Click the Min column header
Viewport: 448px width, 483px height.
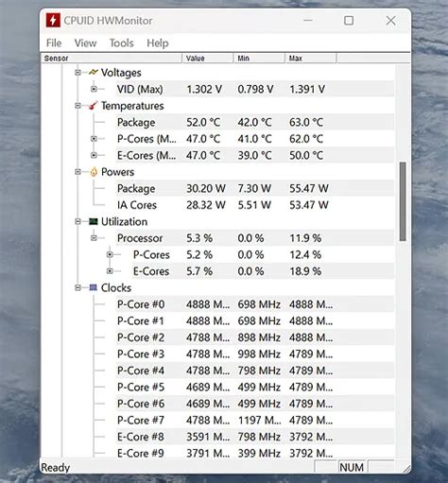point(259,59)
